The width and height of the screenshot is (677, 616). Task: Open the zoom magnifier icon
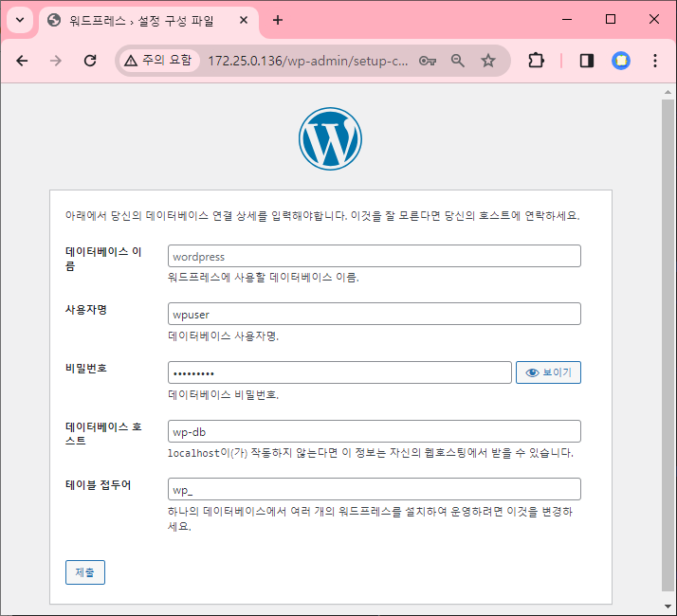[x=458, y=61]
